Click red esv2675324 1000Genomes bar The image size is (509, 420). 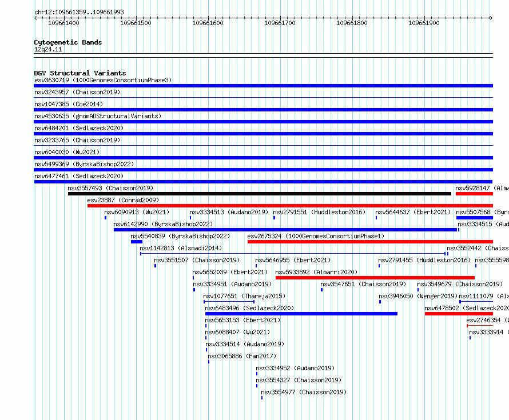tap(371, 242)
